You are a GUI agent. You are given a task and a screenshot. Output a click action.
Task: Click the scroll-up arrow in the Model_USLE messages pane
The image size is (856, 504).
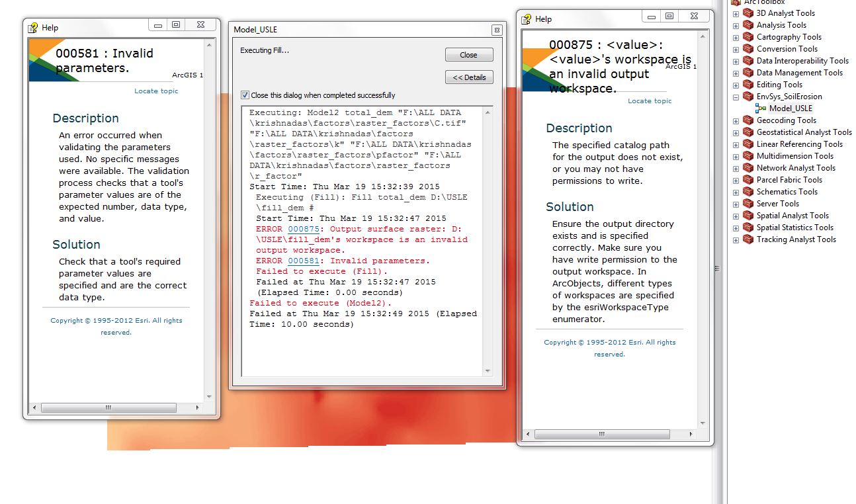488,112
